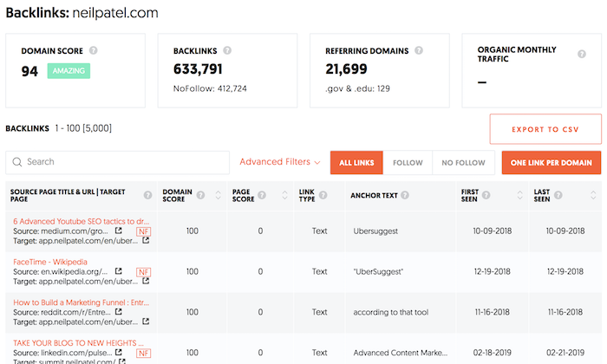Open linkedin.com source external link icon
This screenshot has height=364, width=607.
pos(119,352)
